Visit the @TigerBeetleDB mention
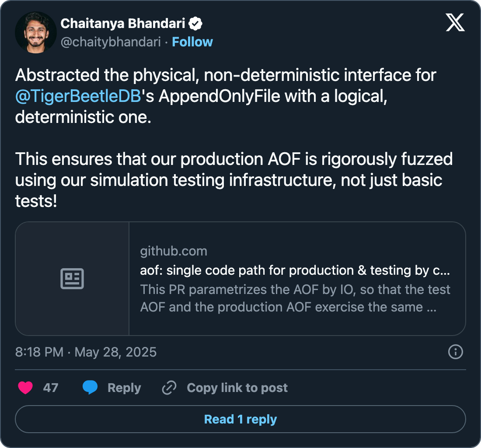 click(78, 96)
